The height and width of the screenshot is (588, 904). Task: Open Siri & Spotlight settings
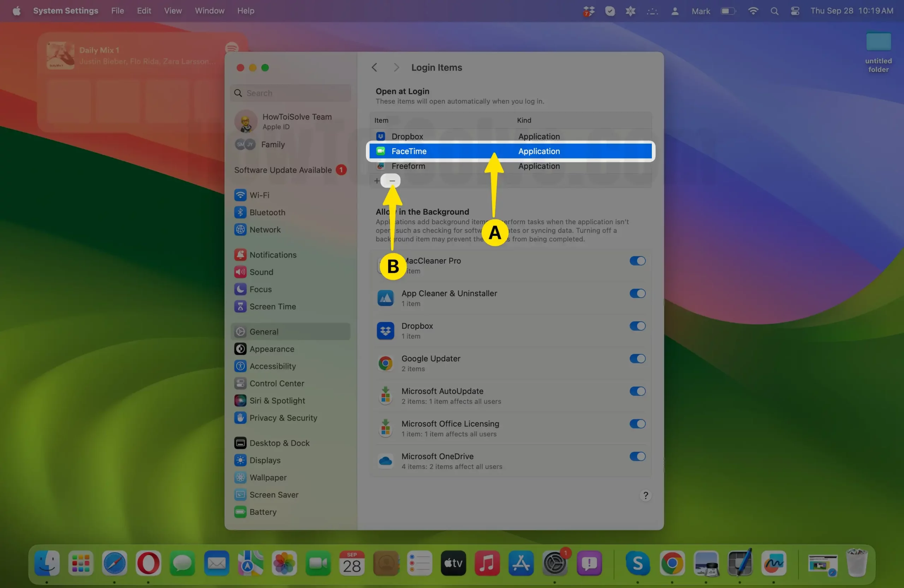pos(291,401)
